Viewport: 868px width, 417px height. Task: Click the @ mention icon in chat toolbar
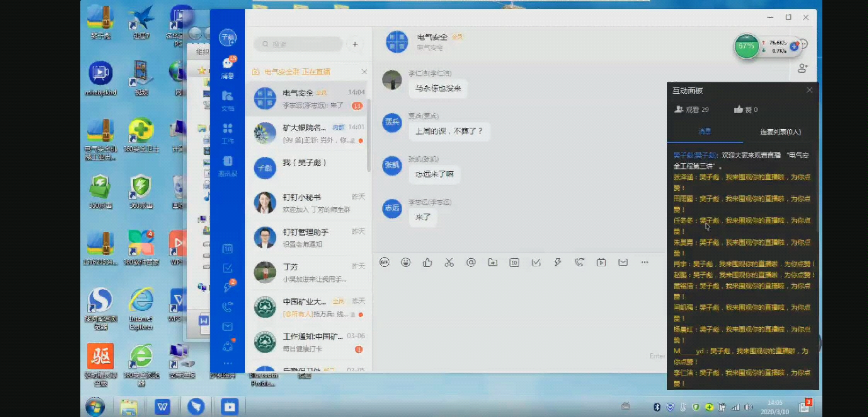(471, 262)
